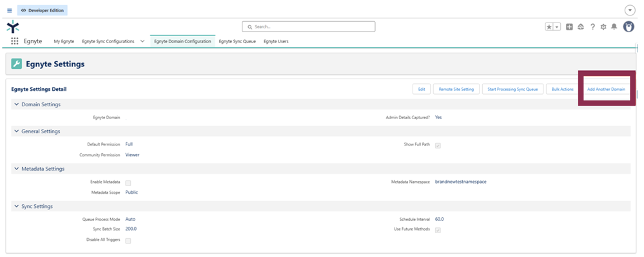Click the Community Permission value Viewer

point(132,155)
